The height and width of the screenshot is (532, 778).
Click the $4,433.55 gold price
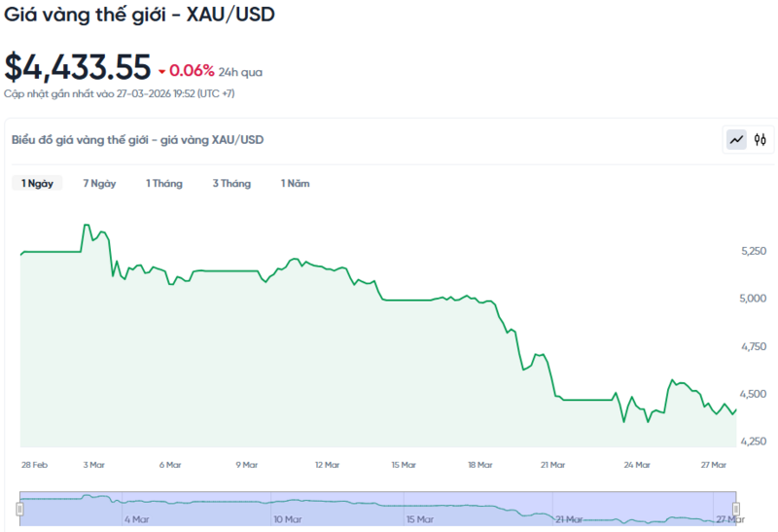point(78,67)
